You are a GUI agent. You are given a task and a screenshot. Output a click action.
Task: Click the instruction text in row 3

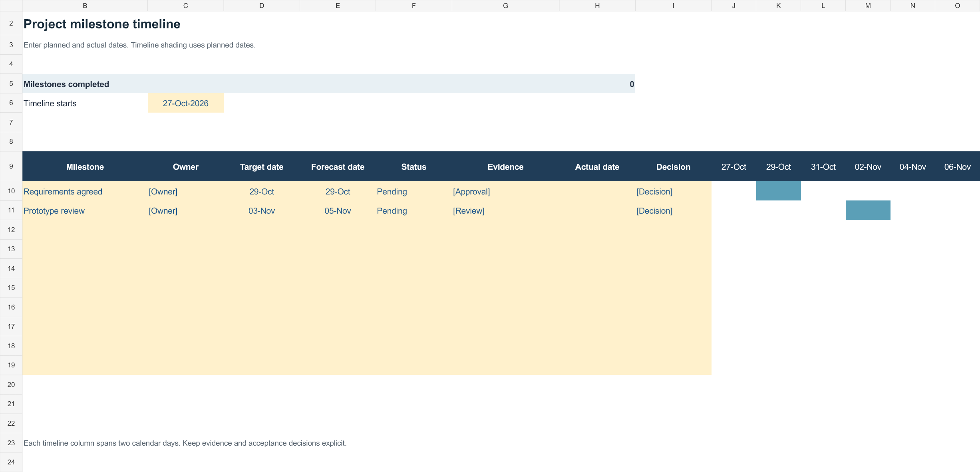point(139,45)
